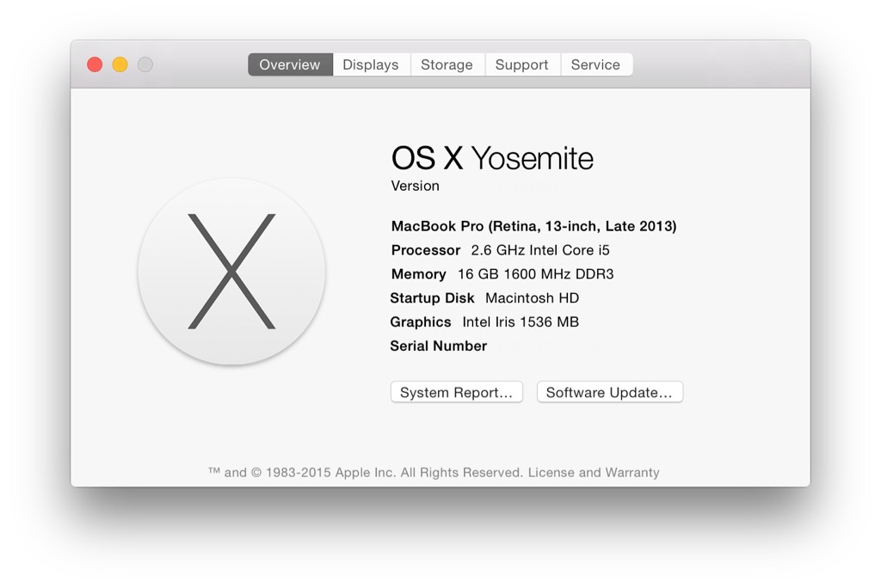Click the Intel Iris 1536 MB value

click(521, 322)
